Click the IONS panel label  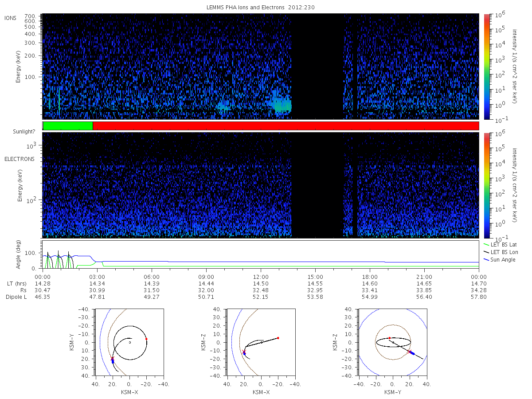click(x=10, y=18)
